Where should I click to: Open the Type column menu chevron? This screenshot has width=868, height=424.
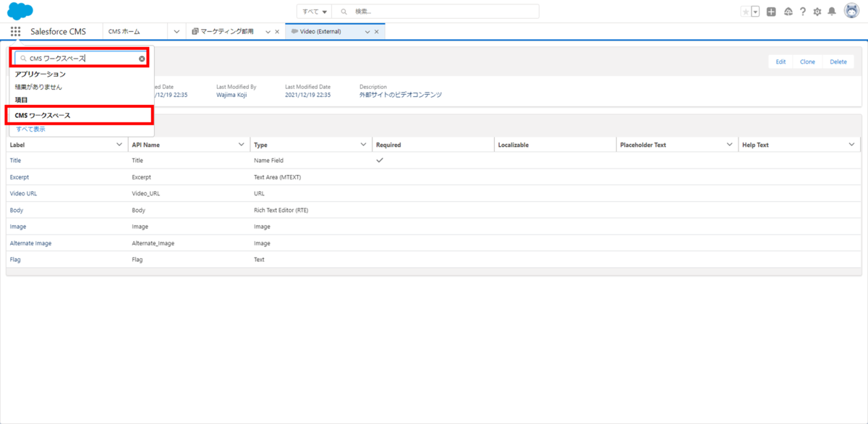364,145
